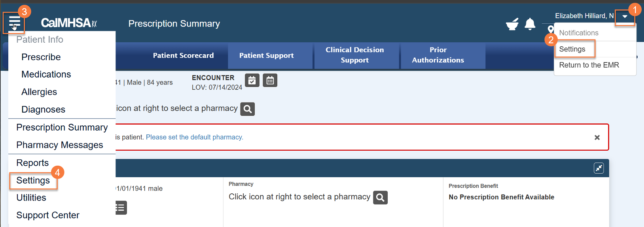Open the Prior Authorizations tab
This screenshot has height=227, width=644.
coord(438,55)
